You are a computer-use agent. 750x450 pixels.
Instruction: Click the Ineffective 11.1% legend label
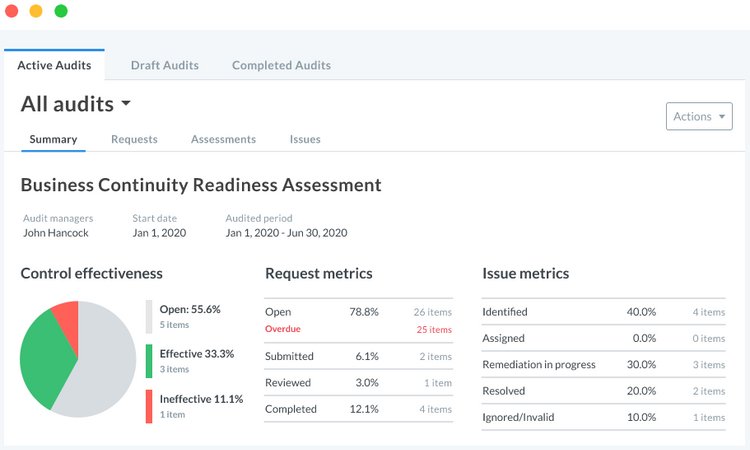[201, 399]
